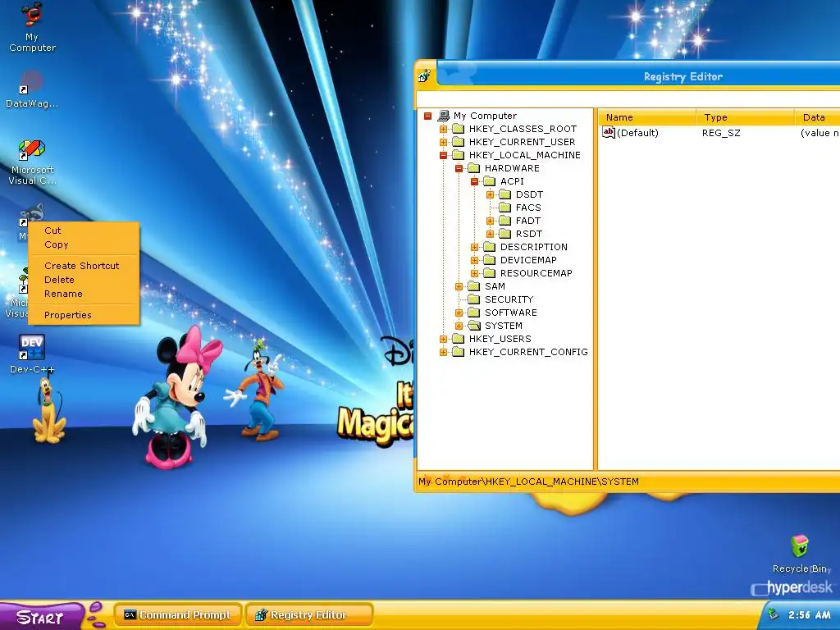Open the Recycle Bin icon

(799, 547)
